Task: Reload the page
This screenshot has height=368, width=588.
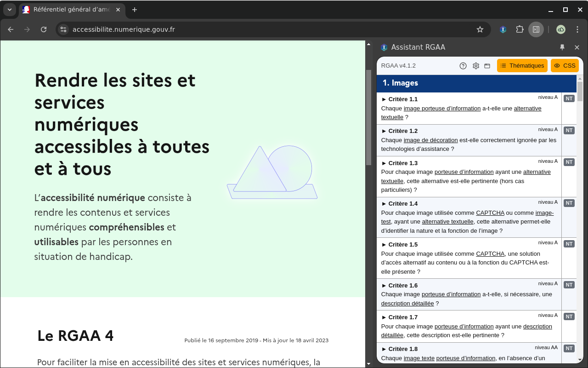Action: tap(44, 29)
